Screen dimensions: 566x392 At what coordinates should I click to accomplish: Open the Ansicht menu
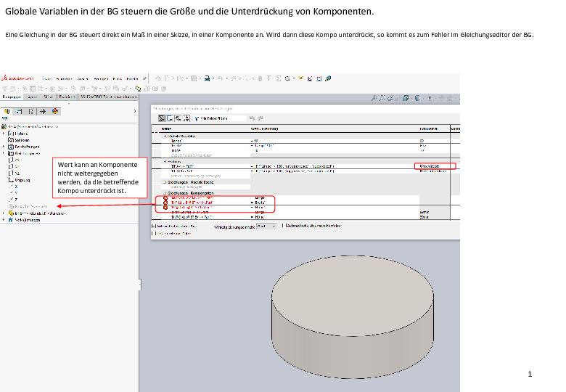click(83, 78)
